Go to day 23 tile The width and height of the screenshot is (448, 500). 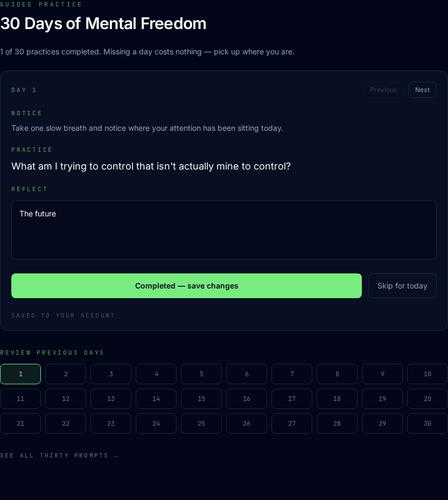[x=111, y=424]
